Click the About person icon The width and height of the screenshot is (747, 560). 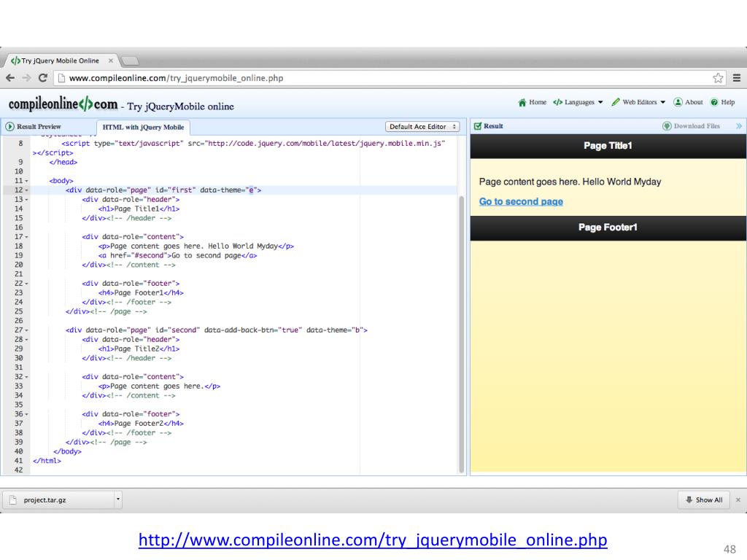[x=678, y=102]
